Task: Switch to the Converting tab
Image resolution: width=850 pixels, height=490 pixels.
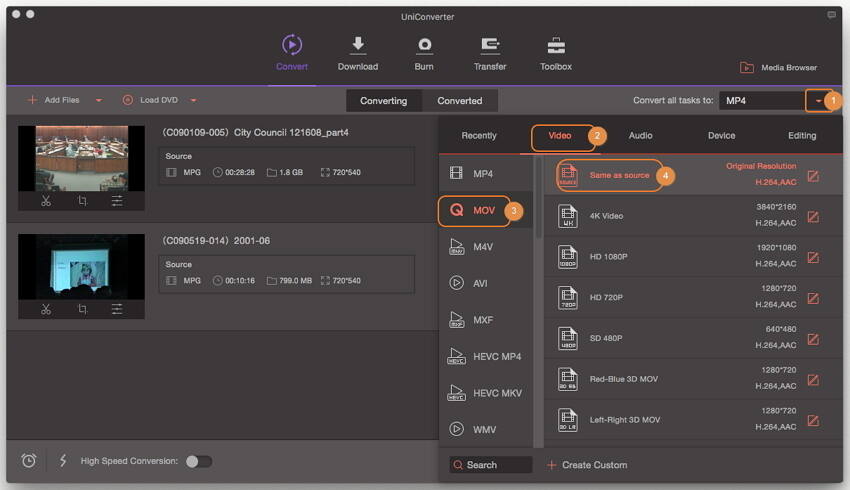Action: tap(383, 101)
